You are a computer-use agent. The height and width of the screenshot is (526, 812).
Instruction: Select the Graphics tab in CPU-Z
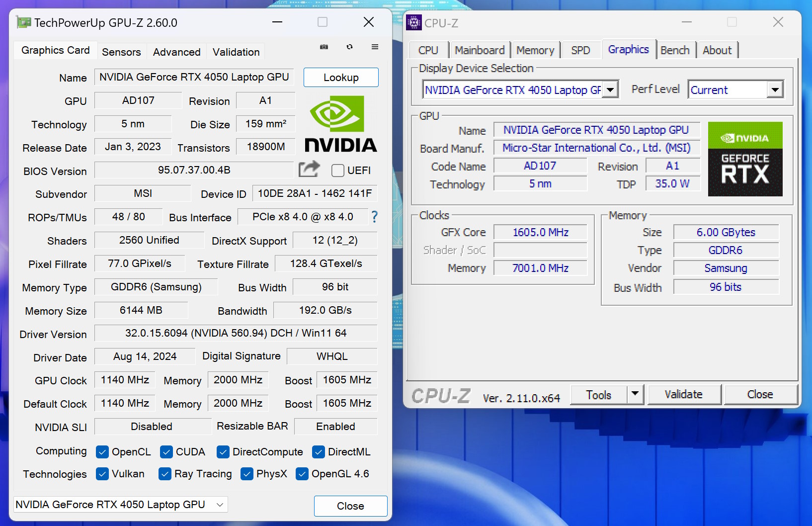(629, 49)
